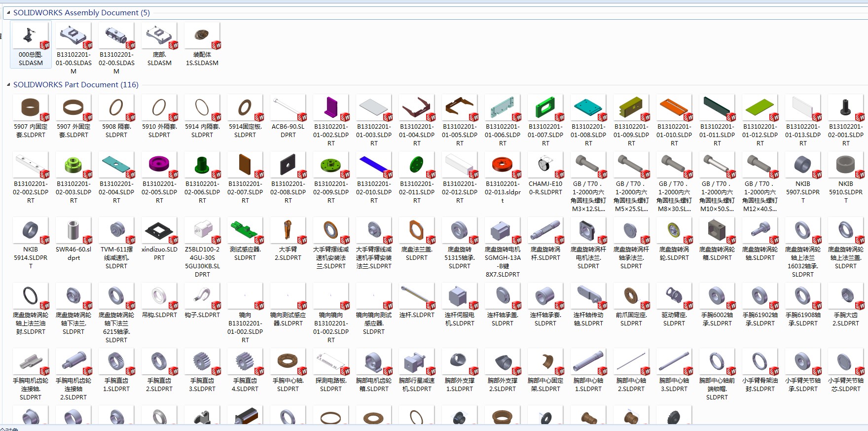The height and width of the screenshot is (431, 868).
Task: Click the '手腕电机齿轮连接轴2.SLDPRT' file name
Action: click(73, 389)
